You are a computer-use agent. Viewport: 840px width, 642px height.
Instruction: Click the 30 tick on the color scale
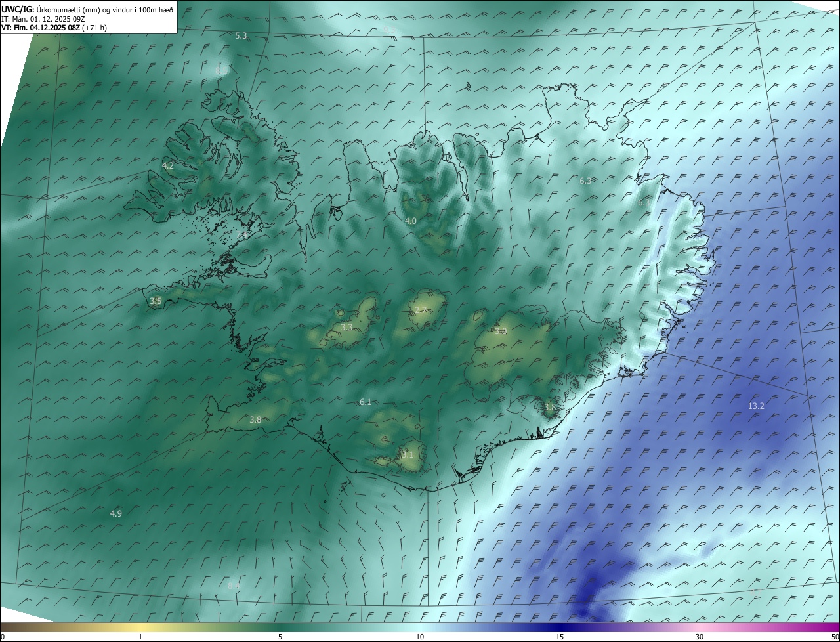[x=700, y=637]
